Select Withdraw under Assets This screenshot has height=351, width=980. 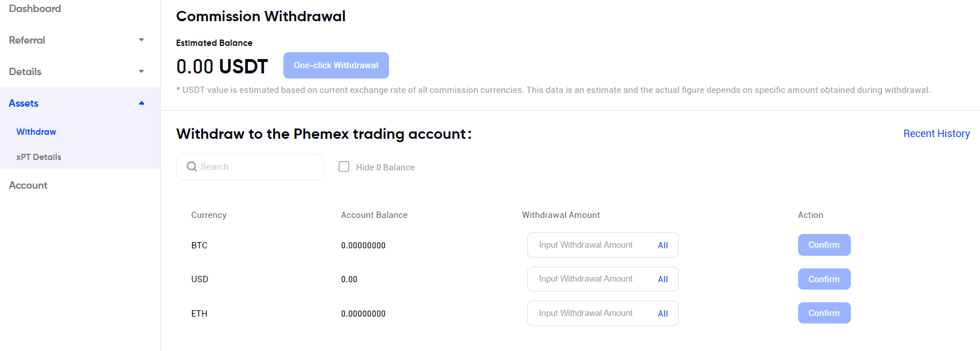coord(36,132)
